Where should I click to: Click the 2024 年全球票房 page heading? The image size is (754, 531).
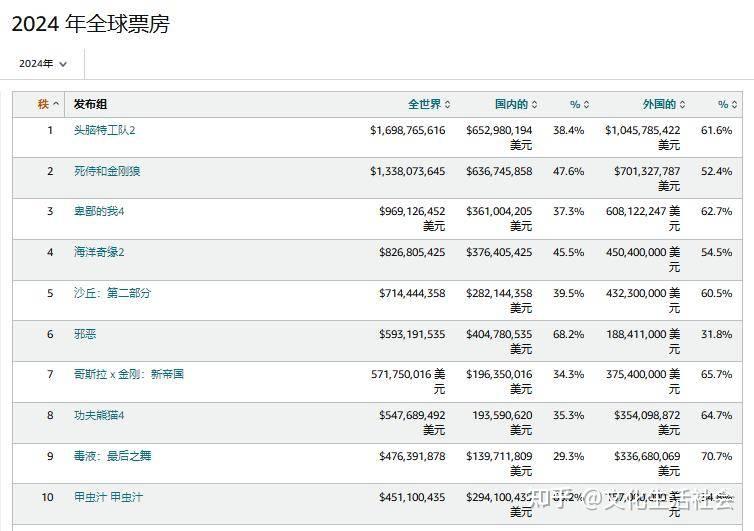click(90, 24)
